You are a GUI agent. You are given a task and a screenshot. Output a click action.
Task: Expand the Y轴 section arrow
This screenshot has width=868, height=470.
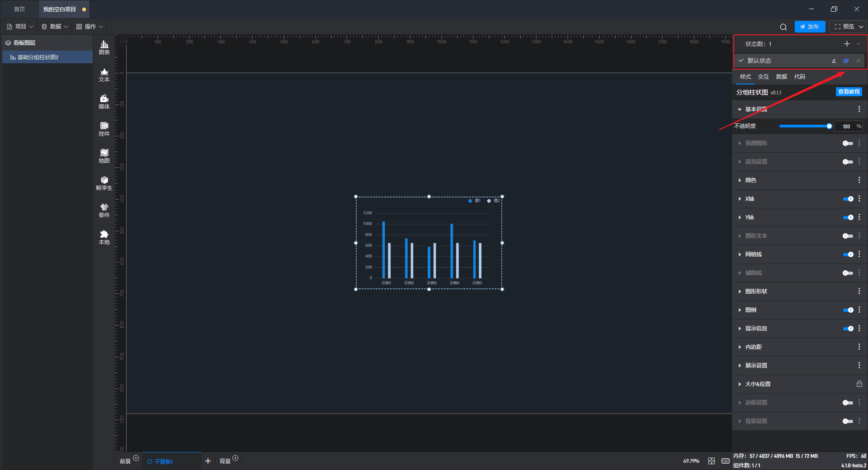(740, 217)
